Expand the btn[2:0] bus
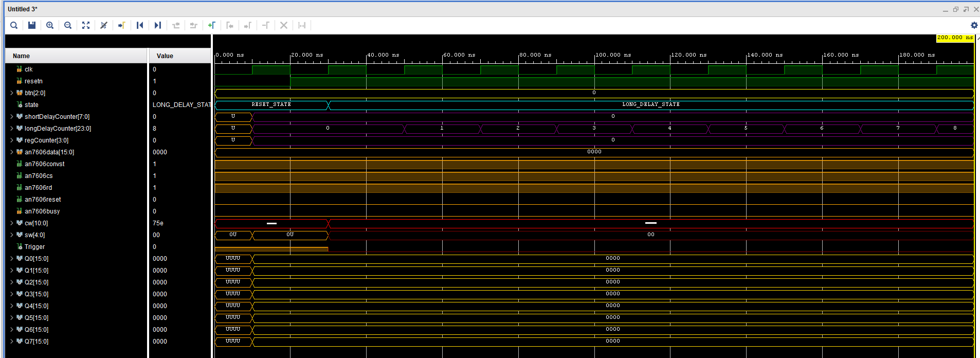Image resolution: width=980 pixels, height=358 pixels. pos(12,93)
